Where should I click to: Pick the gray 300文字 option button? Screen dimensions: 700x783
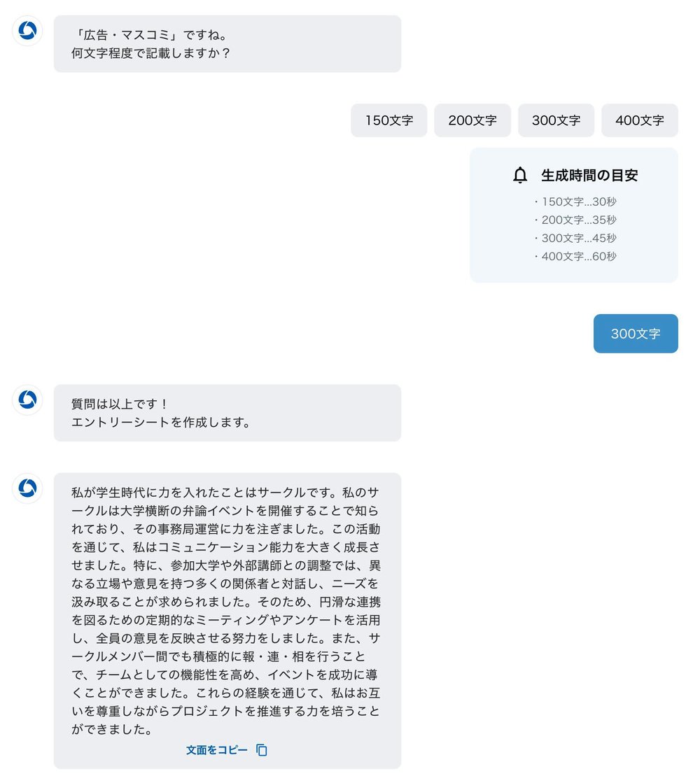(x=556, y=120)
